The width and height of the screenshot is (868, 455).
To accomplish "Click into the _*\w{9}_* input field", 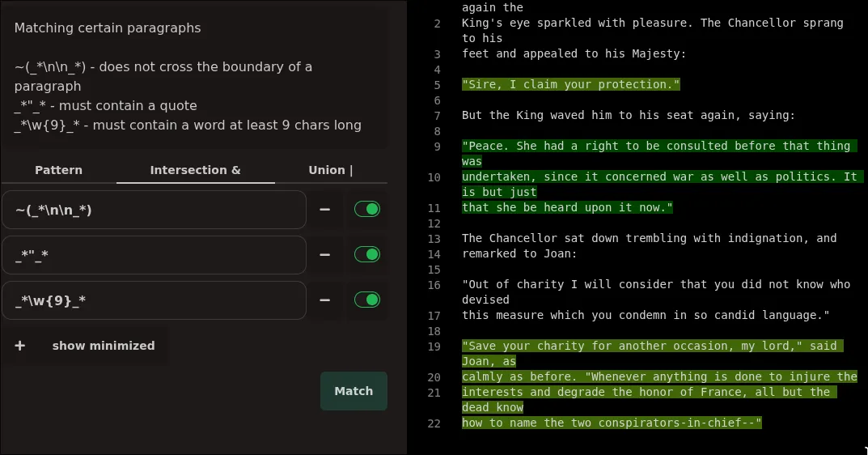I will click(154, 301).
